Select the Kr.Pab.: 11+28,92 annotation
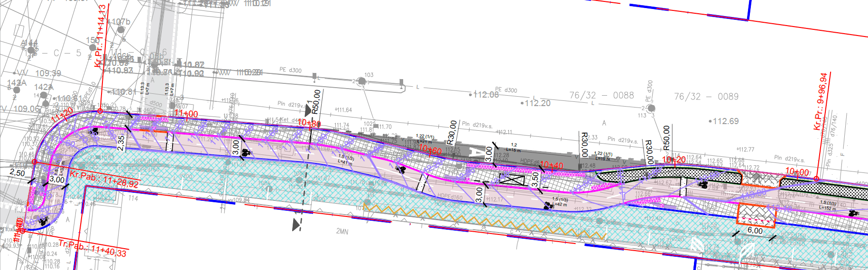Viewport: 868px width, 270px height. click(x=104, y=179)
